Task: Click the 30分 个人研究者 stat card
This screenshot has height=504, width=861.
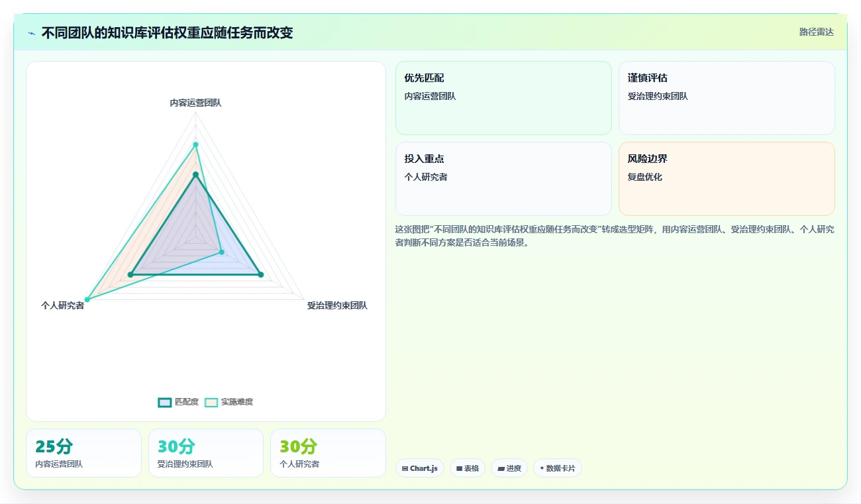Action: [x=328, y=453]
